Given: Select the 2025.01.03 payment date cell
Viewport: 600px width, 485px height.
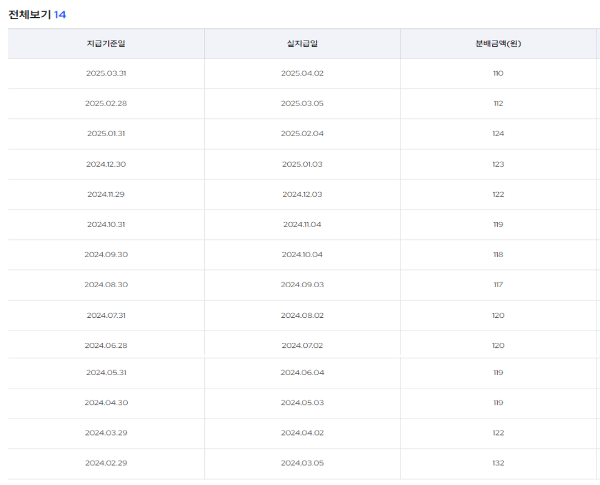Looking at the screenshot, I should (302, 164).
